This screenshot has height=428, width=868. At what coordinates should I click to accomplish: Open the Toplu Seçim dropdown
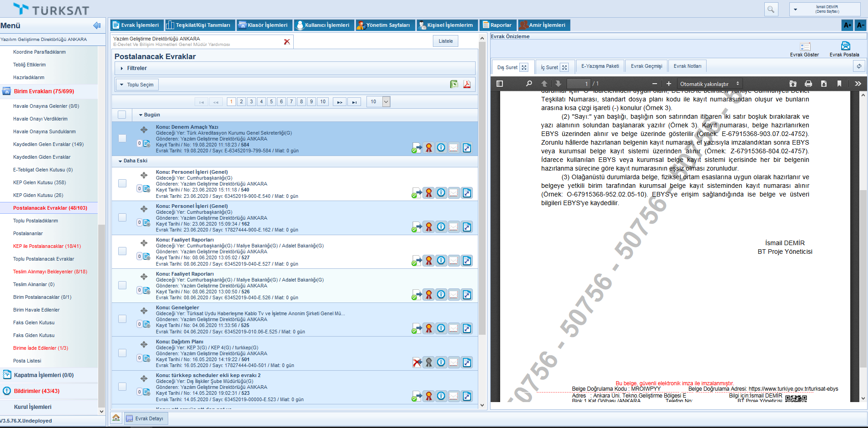[x=137, y=85]
